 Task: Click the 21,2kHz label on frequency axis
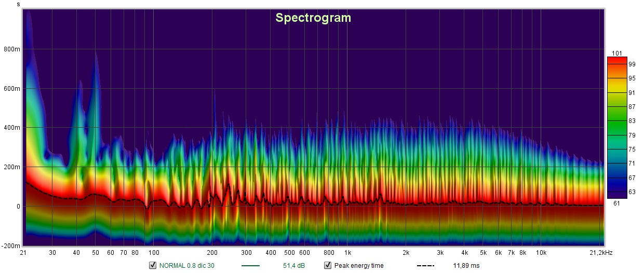(x=601, y=253)
